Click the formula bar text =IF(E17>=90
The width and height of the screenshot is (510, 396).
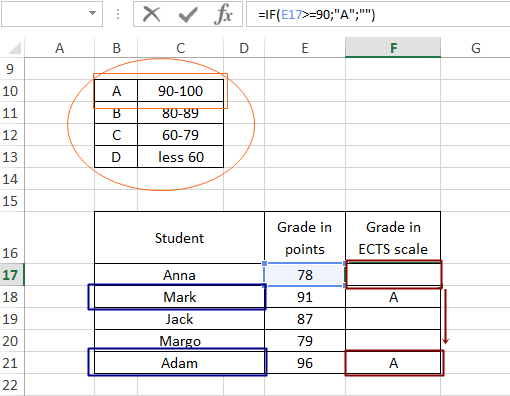[294, 14]
